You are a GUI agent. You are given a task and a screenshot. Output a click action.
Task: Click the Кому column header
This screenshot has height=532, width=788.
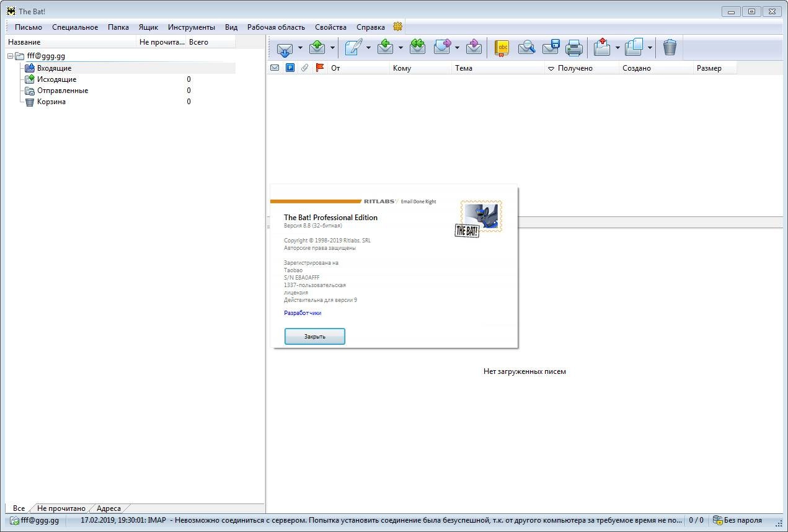tap(421, 68)
